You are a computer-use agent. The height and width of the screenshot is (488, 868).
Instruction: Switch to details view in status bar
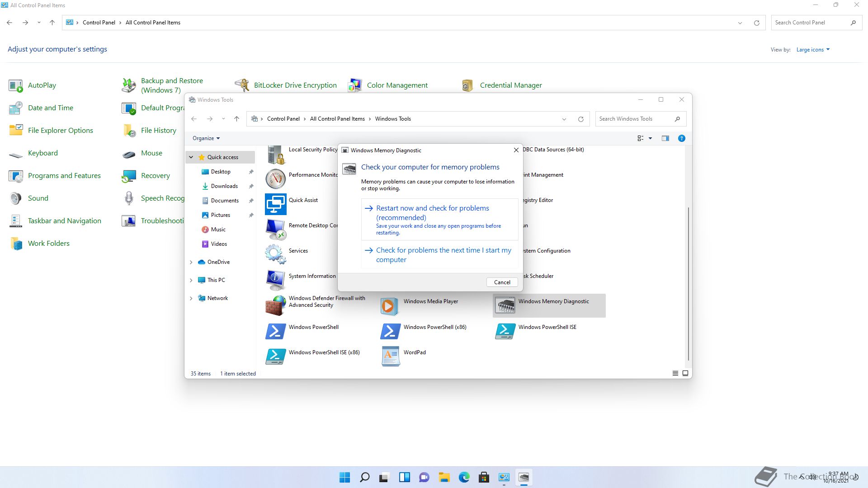click(x=675, y=373)
